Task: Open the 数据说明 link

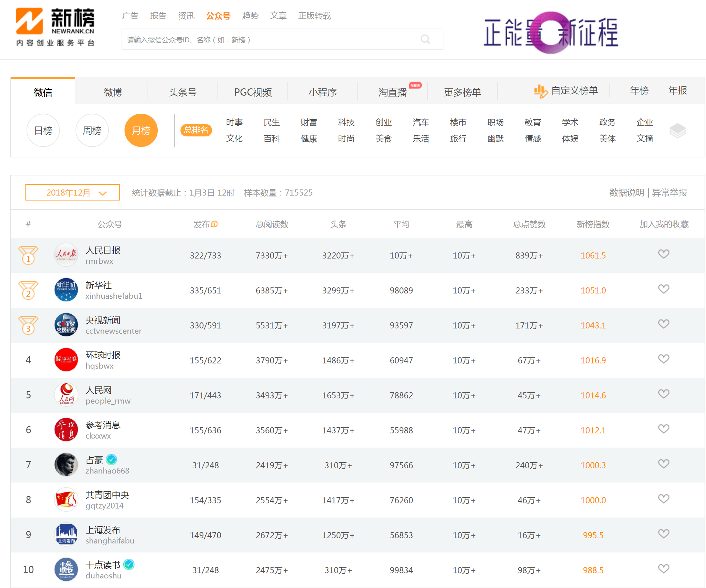Action: click(627, 193)
